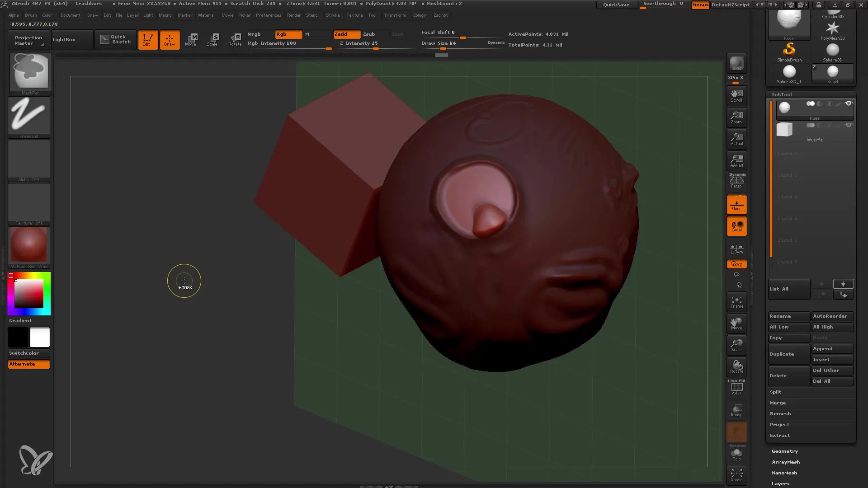Open the Stroke menu
The image size is (868, 488).
[333, 15]
